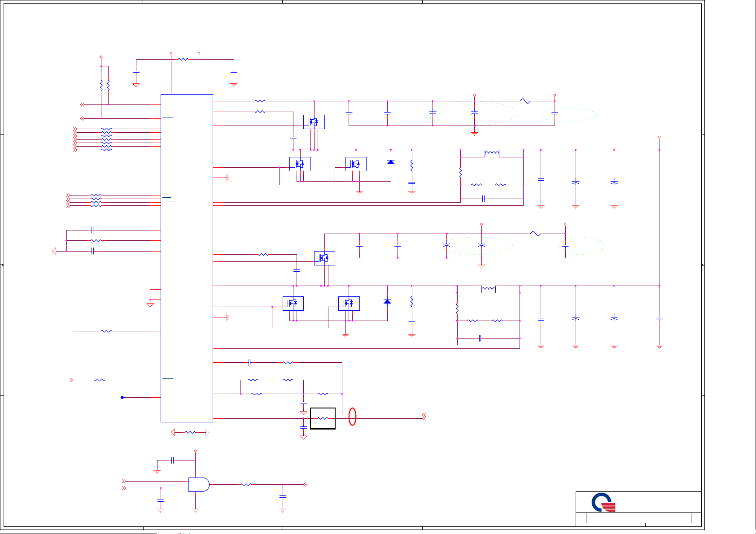
Task: Select the resistor inside the black rectangle
Action: pyautogui.click(x=323, y=418)
